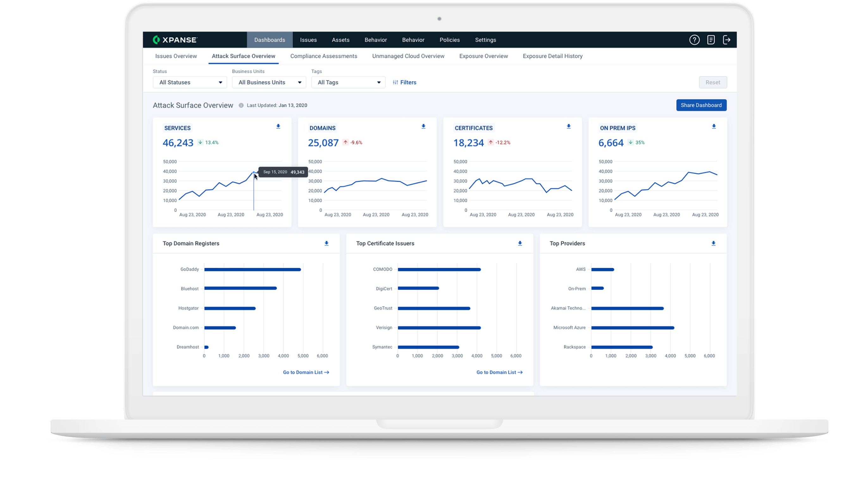Follow the Go to Domain List link
The image size is (863, 504).
[306, 372]
